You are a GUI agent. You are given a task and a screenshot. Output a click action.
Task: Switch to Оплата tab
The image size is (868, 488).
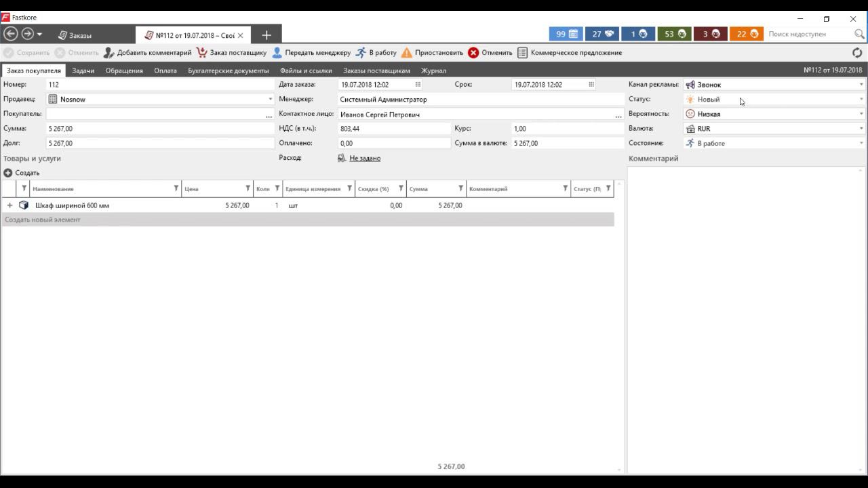[165, 70]
